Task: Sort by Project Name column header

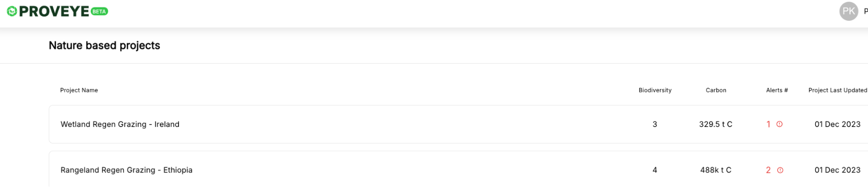Action: pyautogui.click(x=79, y=90)
